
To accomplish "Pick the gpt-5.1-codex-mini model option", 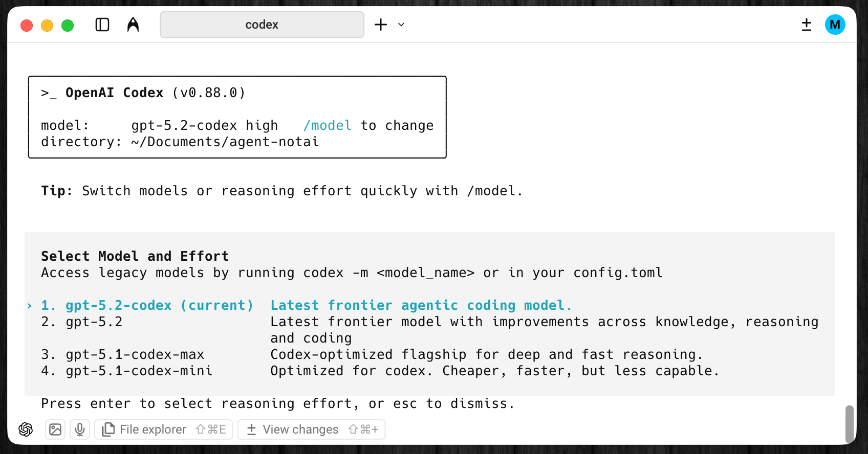I will (x=139, y=371).
